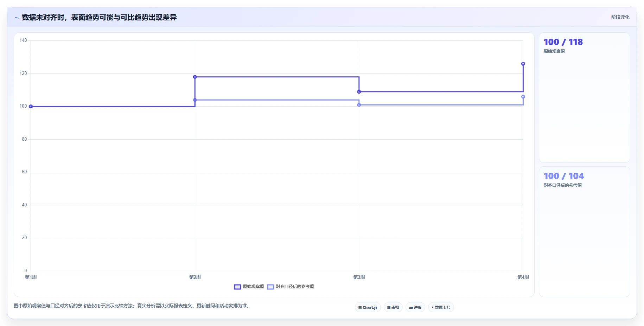Click the 原始观察值 caption in the top card
This screenshot has height=326, width=644.
[x=554, y=51]
